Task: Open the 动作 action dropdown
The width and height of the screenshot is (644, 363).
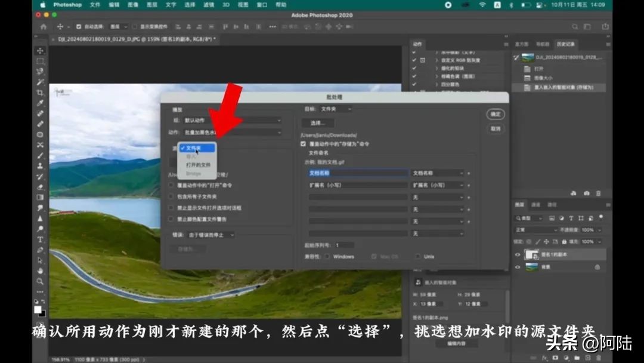Action: pyautogui.click(x=232, y=133)
